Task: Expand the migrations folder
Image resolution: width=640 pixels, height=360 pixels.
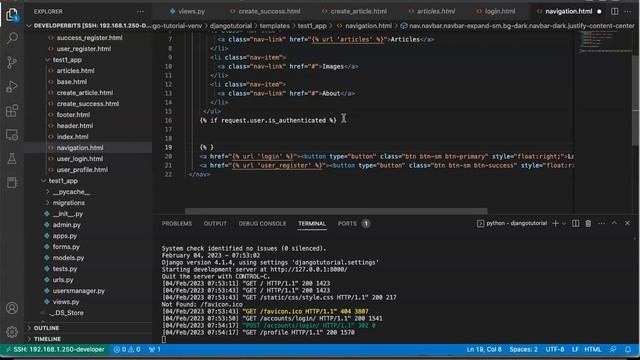Action: click(x=68, y=202)
